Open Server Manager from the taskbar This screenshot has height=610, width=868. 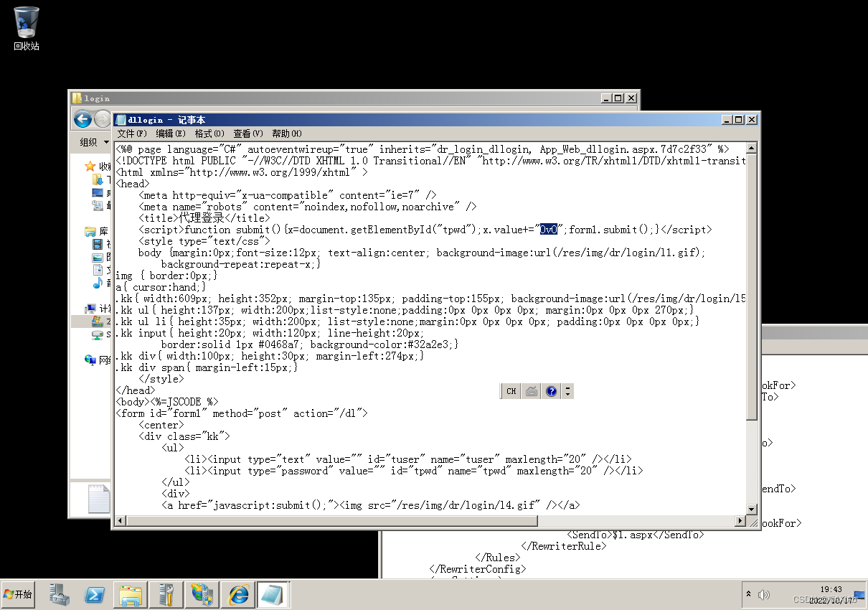(60, 594)
